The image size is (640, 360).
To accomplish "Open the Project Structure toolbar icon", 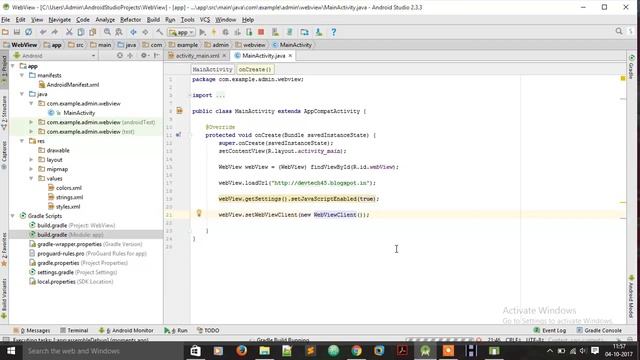I will pos(304,32).
